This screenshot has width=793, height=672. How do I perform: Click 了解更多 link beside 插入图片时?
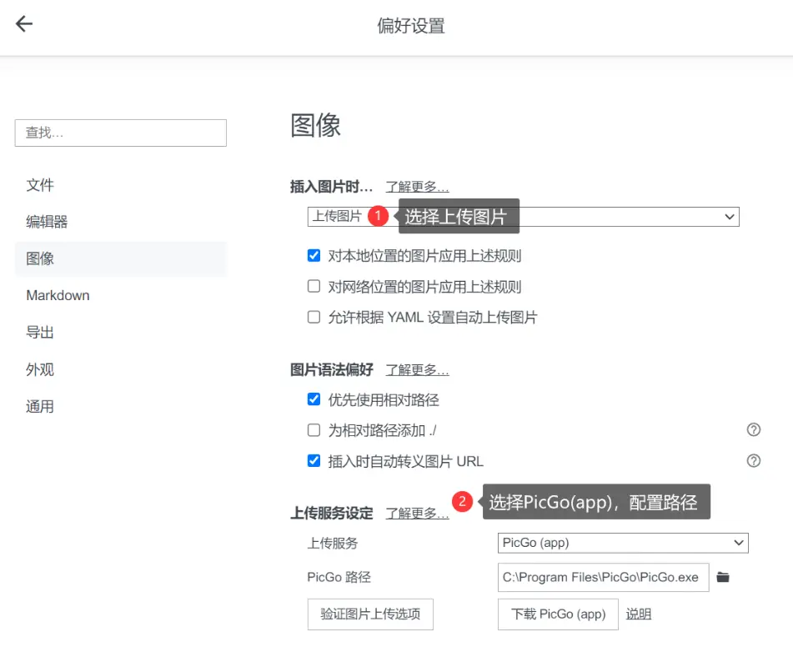click(417, 187)
